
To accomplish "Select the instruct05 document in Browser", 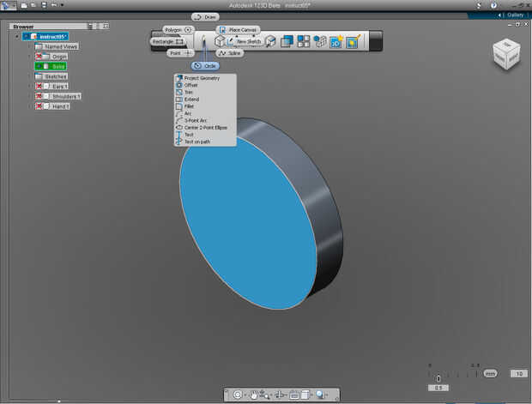I will click(45, 36).
